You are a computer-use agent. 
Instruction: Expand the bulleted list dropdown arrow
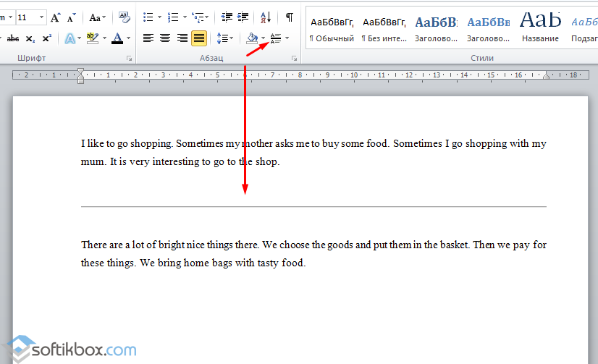tap(159, 17)
